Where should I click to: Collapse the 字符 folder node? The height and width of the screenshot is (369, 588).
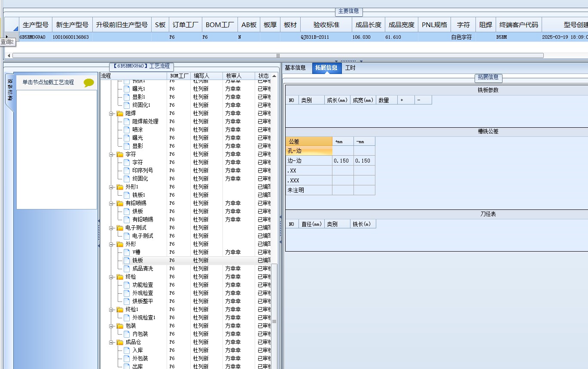click(111, 154)
